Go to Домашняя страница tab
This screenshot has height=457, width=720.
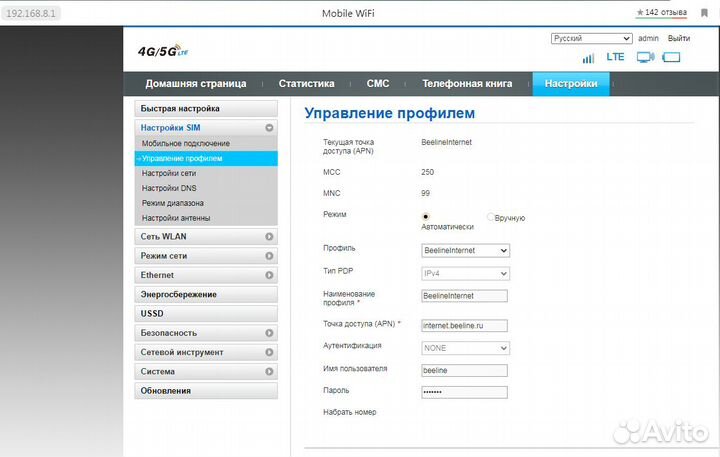coord(196,84)
